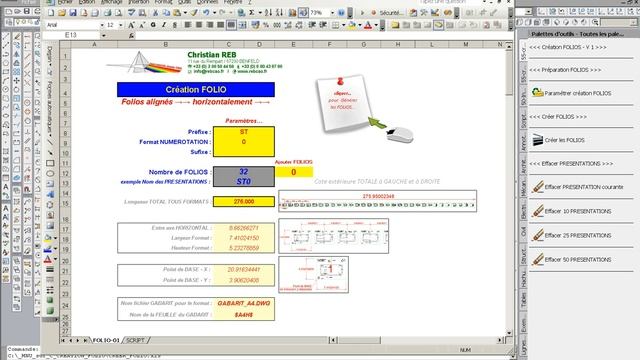Select the Rectangle drawing tool
This screenshot has height=360, width=640.
pyautogui.click(x=50, y=163)
